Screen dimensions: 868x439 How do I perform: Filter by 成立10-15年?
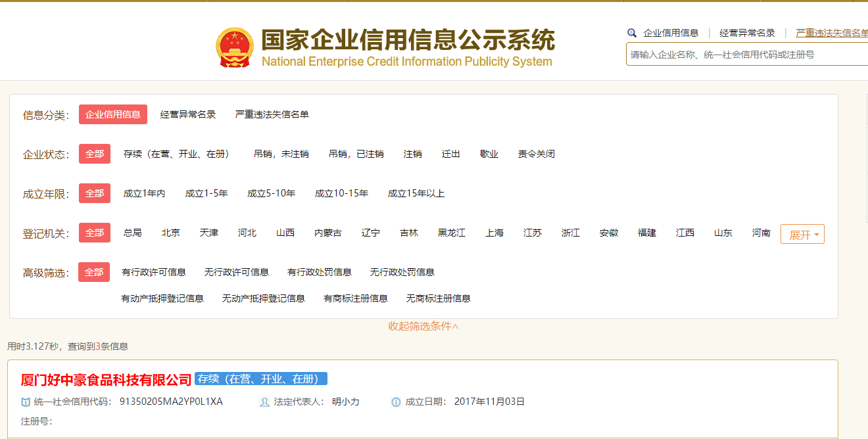[x=342, y=193]
